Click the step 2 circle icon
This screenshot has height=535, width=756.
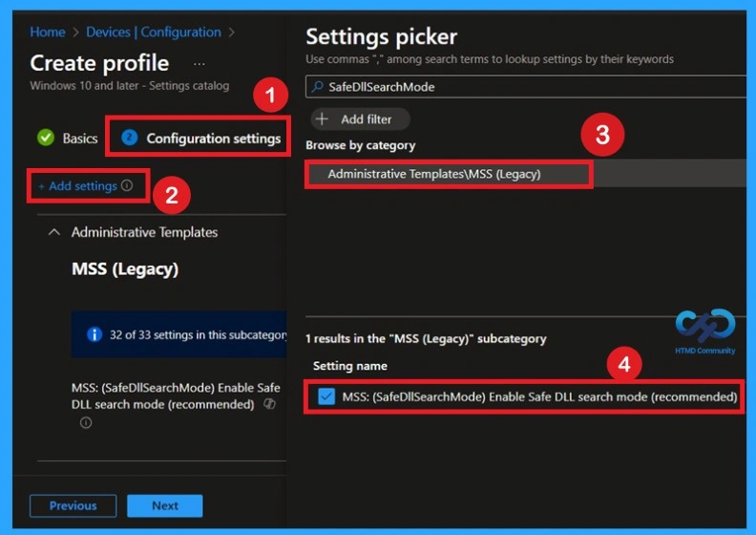[x=129, y=138]
